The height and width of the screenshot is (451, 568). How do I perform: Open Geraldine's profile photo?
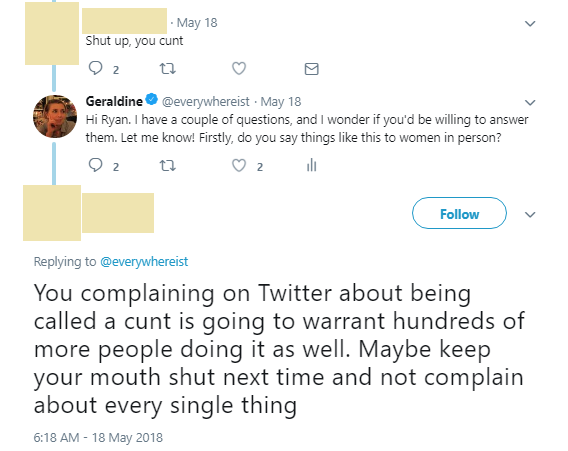pos(55,116)
